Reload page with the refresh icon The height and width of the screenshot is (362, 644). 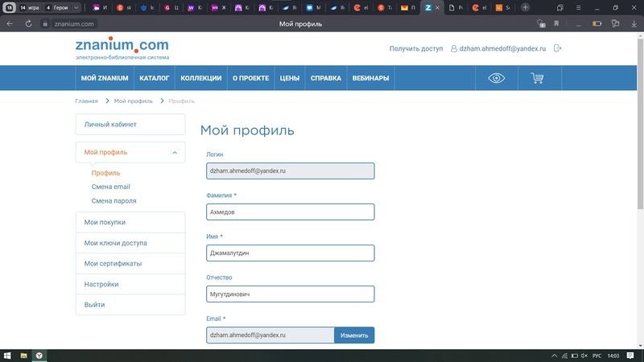[28, 24]
